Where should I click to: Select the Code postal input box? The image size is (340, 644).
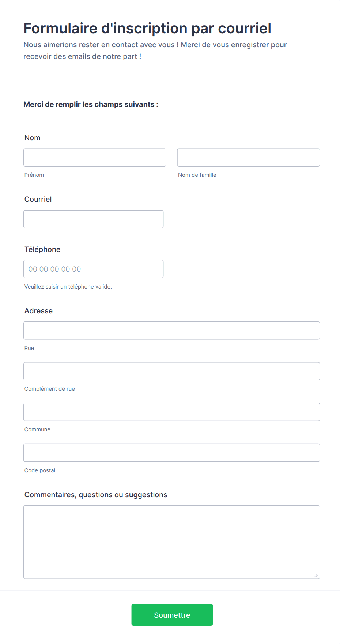point(171,453)
